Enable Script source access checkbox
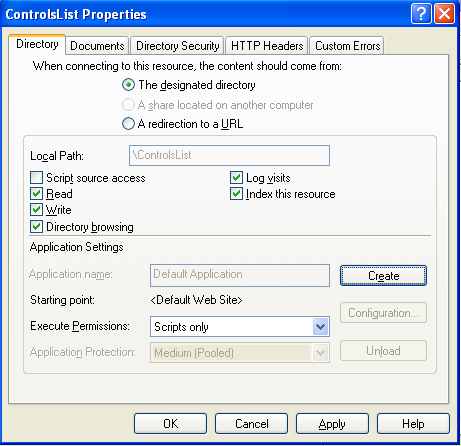The height and width of the screenshot is (446, 461). click(x=36, y=178)
